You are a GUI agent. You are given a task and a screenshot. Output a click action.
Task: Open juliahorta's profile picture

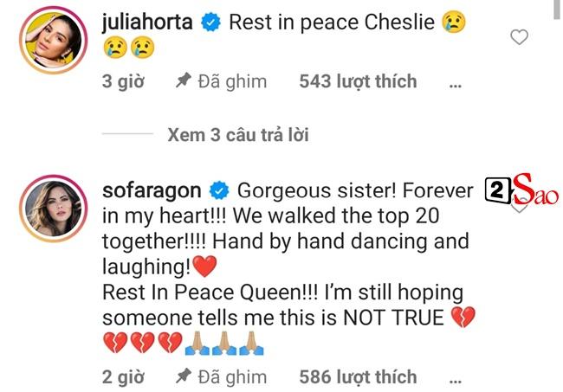pos(54,40)
